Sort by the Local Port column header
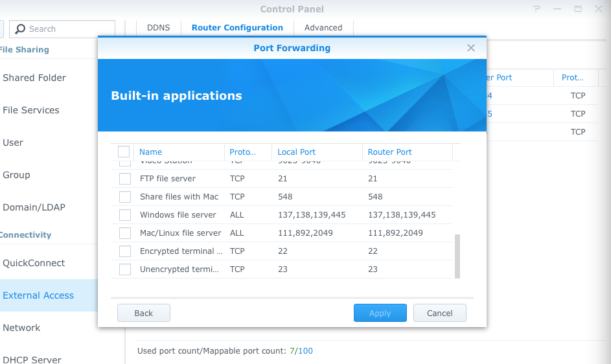This screenshot has height=364, width=611. 296,152
